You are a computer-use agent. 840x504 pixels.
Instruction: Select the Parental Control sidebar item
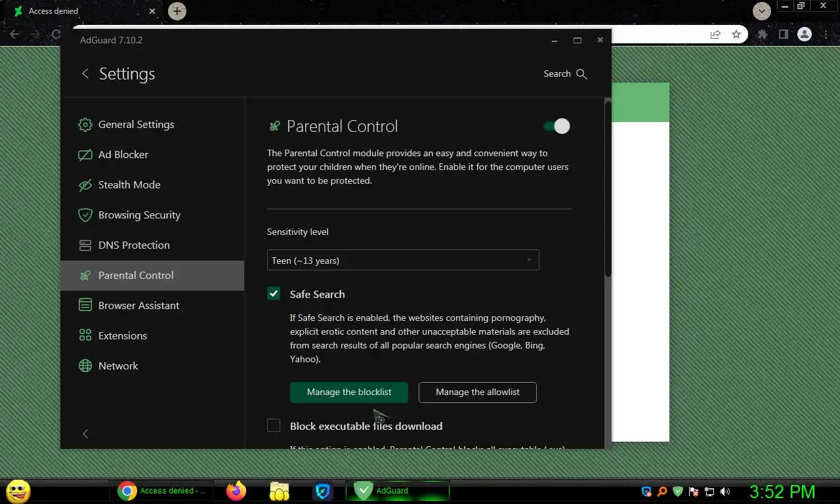point(152,276)
